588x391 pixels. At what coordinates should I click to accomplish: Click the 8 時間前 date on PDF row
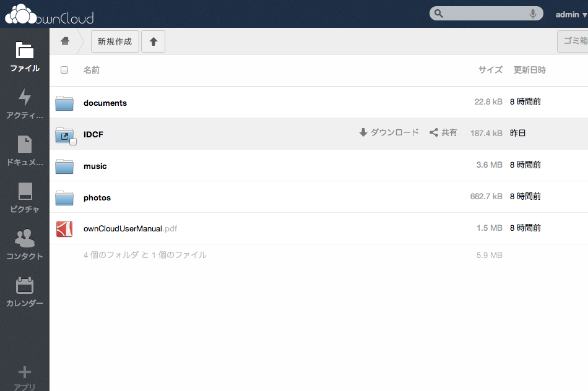pyautogui.click(x=525, y=228)
